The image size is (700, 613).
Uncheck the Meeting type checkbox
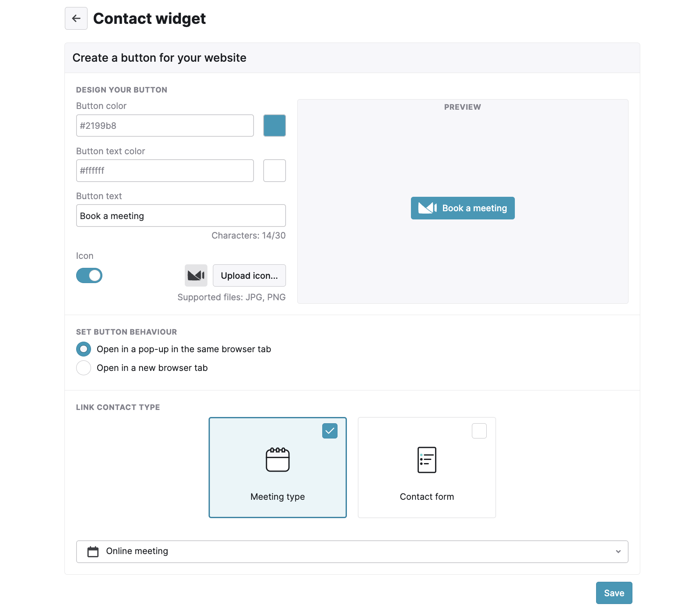pos(330,431)
